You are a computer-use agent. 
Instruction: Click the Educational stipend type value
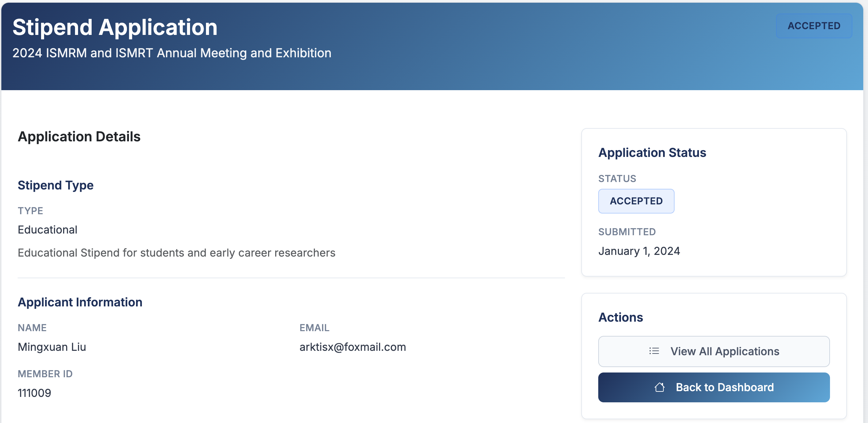pos(48,230)
